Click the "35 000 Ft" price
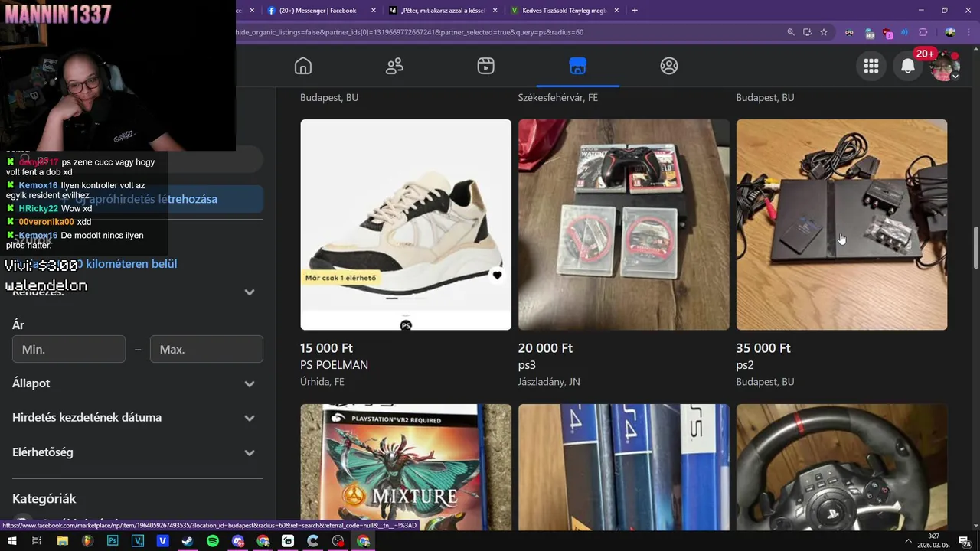 [x=763, y=347]
